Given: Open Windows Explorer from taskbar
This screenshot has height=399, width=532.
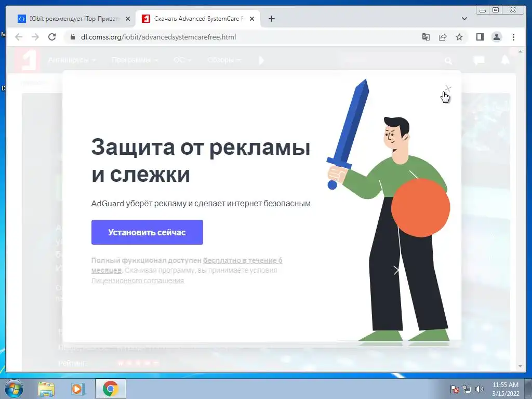Looking at the screenshot, I should [46, 389].
